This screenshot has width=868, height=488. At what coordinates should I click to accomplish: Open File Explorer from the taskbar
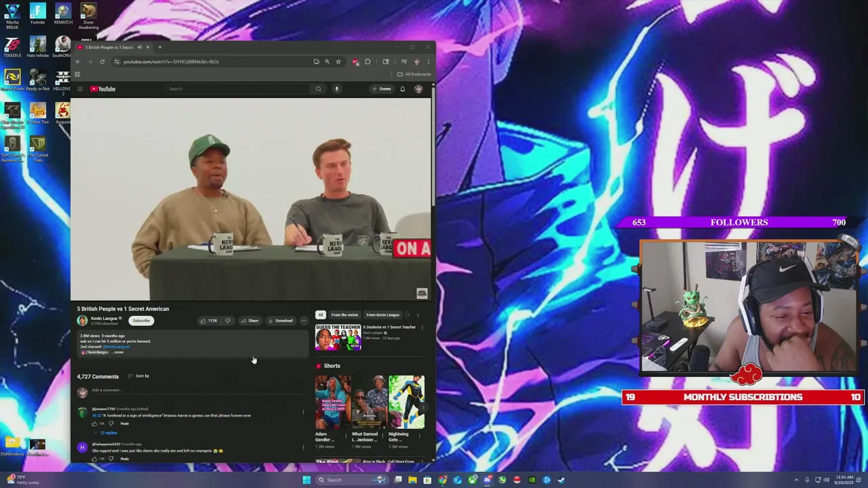click(412, 480)
